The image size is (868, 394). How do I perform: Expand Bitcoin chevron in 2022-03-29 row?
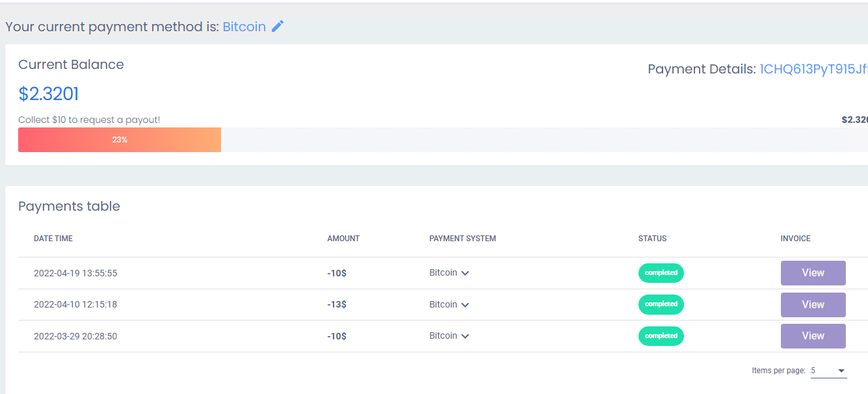465,336
